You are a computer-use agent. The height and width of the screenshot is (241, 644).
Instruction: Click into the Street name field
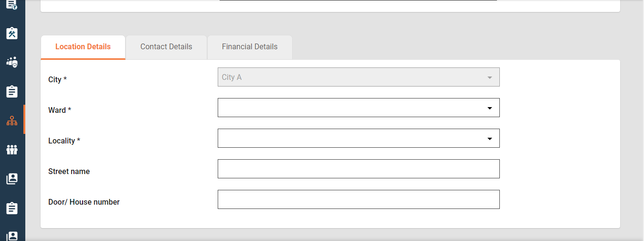359,169
